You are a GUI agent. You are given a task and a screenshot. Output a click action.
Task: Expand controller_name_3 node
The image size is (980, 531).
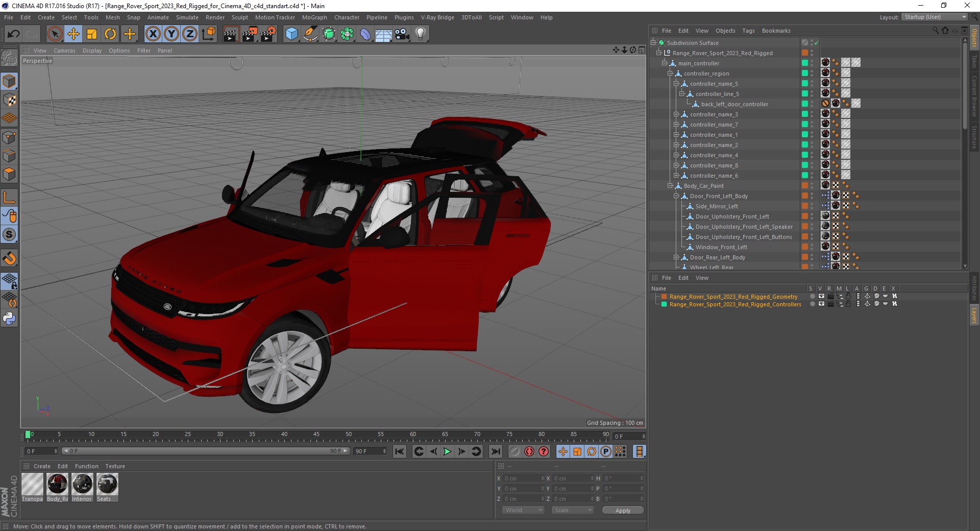pyautogui.click(x=676, y=114)
